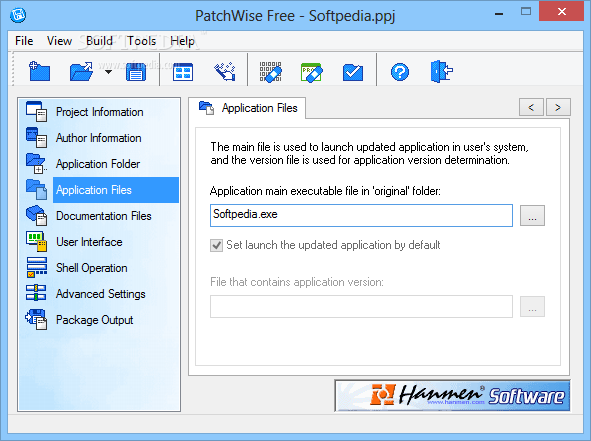Click the Open Project folder icon

(82, 71)
